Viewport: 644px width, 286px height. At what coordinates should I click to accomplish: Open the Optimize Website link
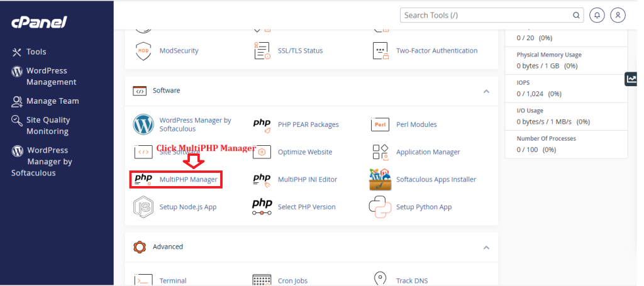[305, 152]
